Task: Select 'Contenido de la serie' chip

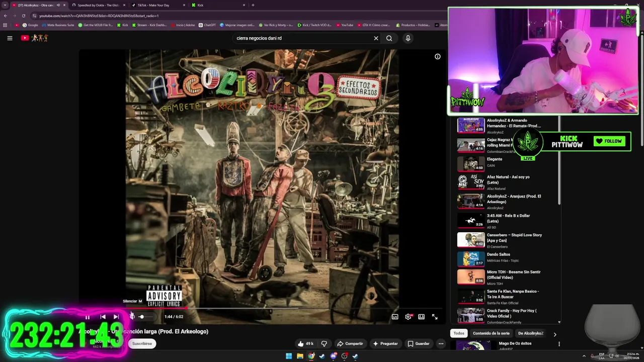Action: pyautogui.click(x=491, y=333)
